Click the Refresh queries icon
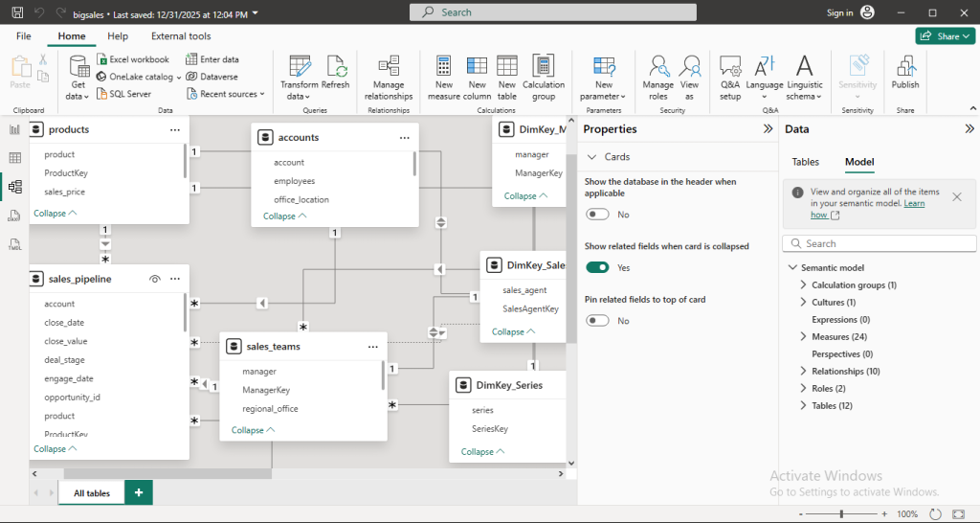980x523 pixels. (336, 67)
